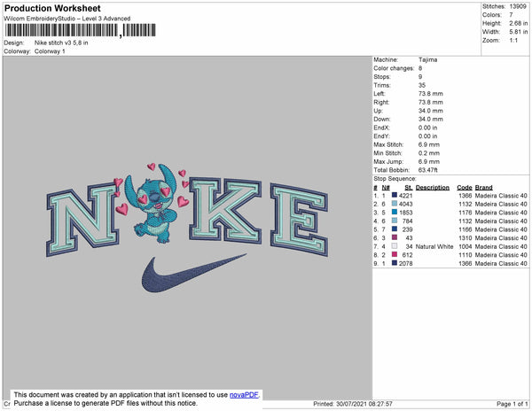Select the pink swatch beside 612 stitches
532x411 pixels.
point(394,254)
